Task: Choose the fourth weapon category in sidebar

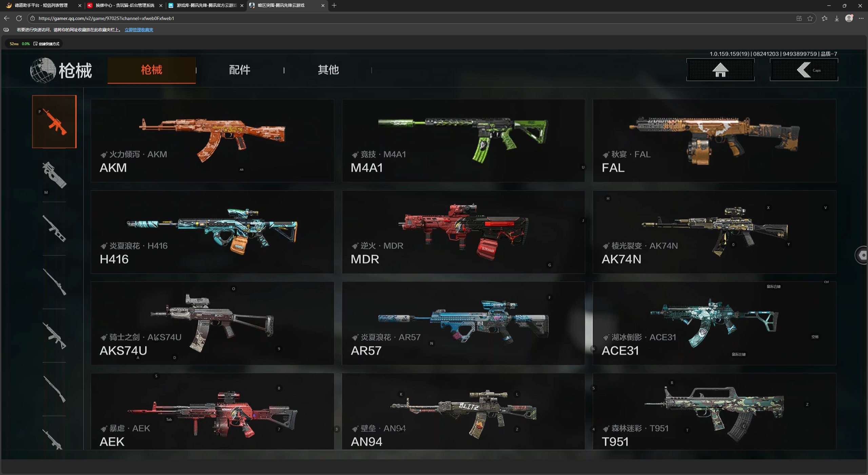Action: coord(54,282)
